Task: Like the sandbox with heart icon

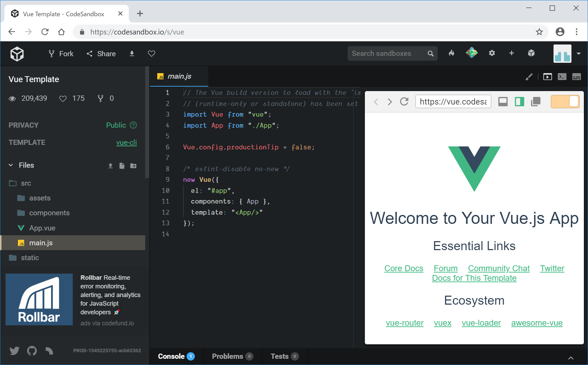Action: tap(151, 54)
